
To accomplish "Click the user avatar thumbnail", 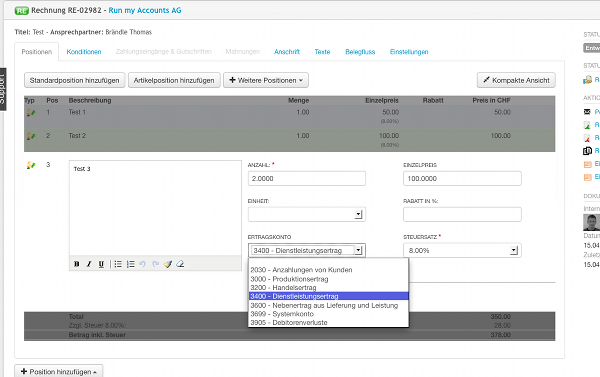I will coord(591,222).
